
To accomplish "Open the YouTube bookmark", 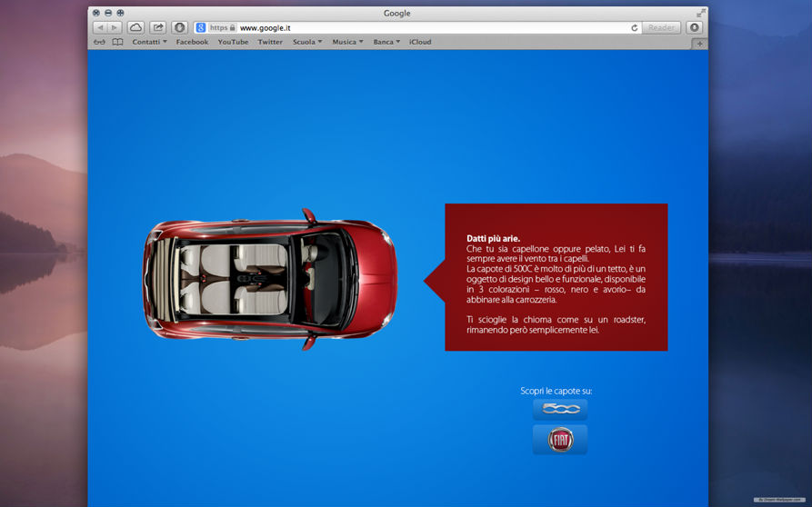I will pos(233,43).
